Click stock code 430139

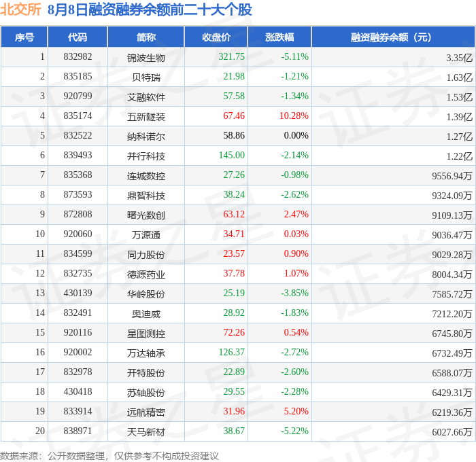[78, 294]
